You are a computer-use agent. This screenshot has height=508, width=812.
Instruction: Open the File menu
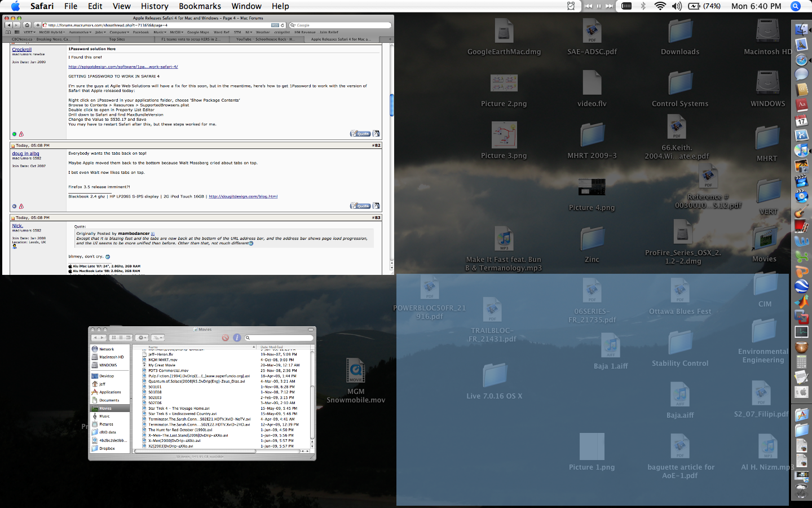pyautogui.click(x=71, y=6)
